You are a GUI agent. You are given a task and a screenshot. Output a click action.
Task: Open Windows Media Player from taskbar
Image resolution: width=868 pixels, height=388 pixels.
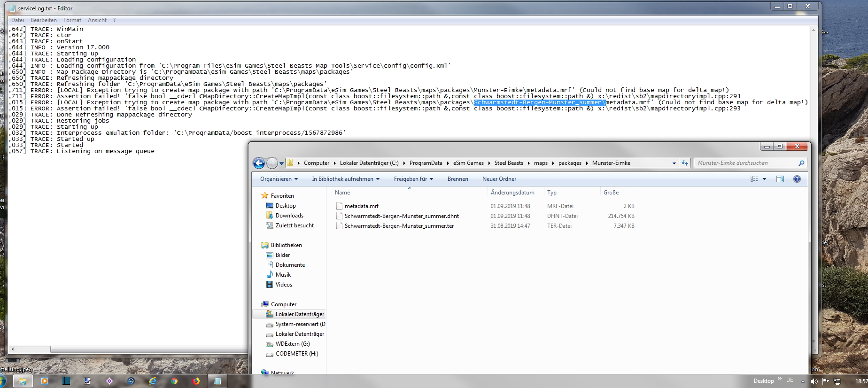pyautogui.click(x=45, y=381)
